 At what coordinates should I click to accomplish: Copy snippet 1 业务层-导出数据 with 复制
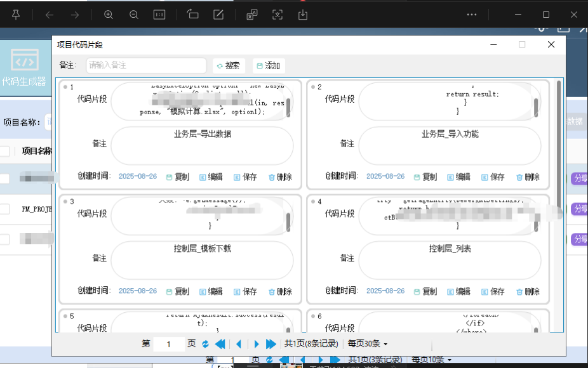[177, 177]
